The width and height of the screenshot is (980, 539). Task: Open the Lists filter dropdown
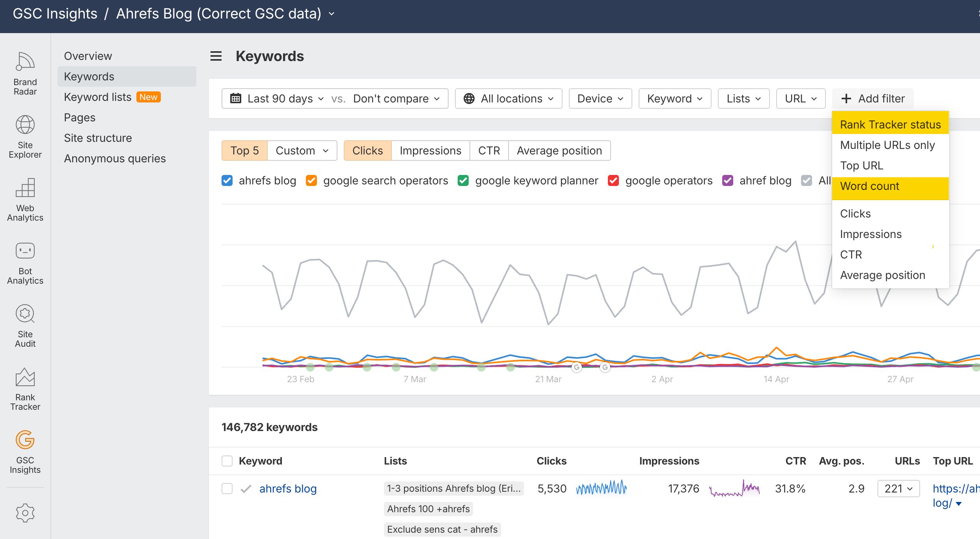click(x=743, y=99)
